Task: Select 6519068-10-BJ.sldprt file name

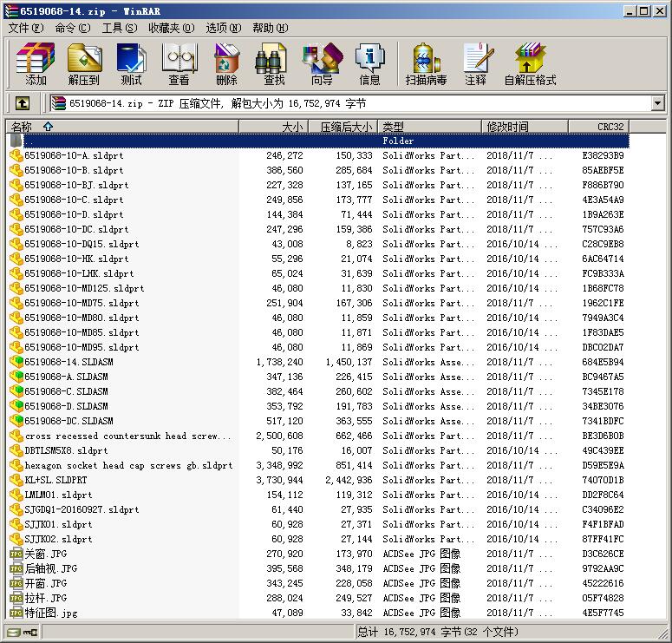Action: (x=76, y=185)
